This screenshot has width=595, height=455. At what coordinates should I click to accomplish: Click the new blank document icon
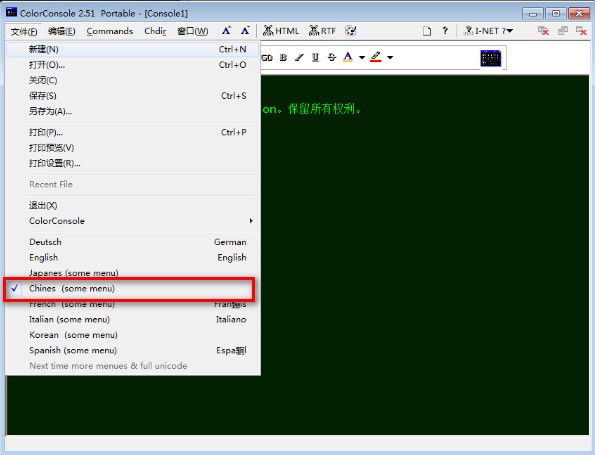[x=427, y=31]
